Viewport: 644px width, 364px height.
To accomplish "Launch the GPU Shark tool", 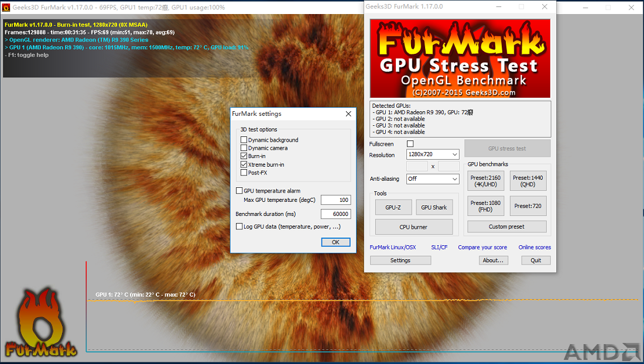I will [434, 207].
